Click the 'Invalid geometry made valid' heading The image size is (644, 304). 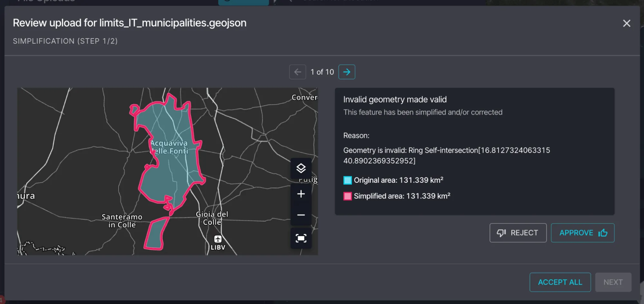coord(395,99)
